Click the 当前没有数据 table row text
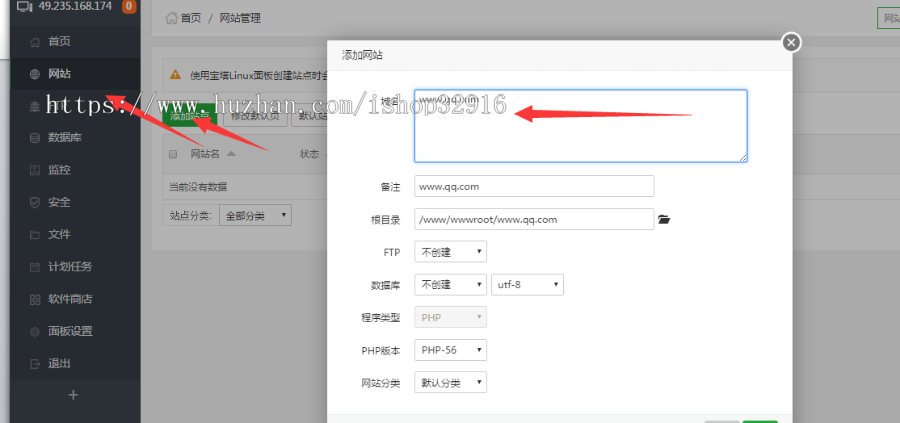Viewport: 900px width, 423px height. 197,187
